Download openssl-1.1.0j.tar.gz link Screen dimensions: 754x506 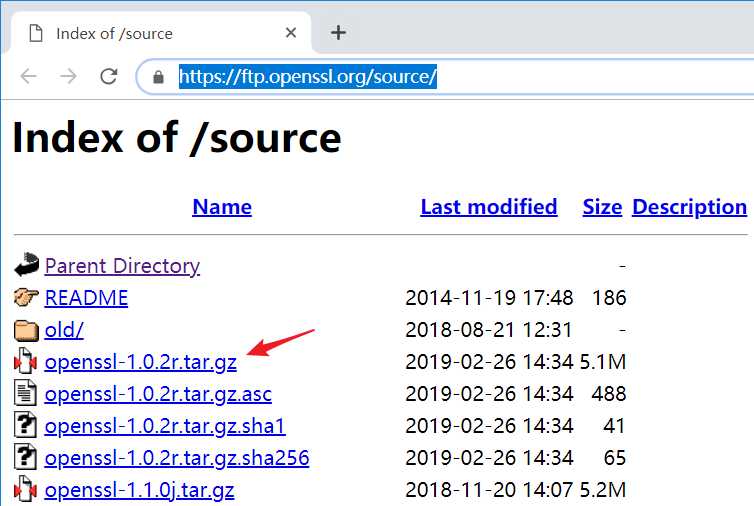(139, 490)
